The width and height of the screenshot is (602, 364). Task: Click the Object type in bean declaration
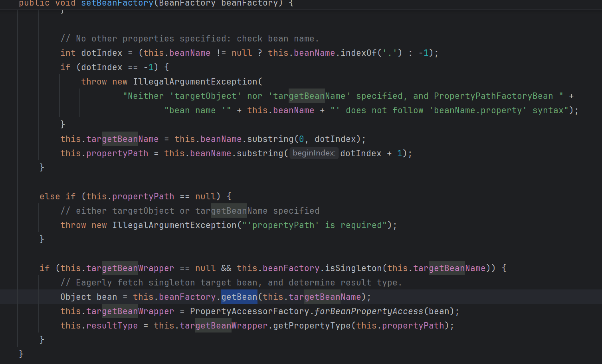(x=75, y=297)
